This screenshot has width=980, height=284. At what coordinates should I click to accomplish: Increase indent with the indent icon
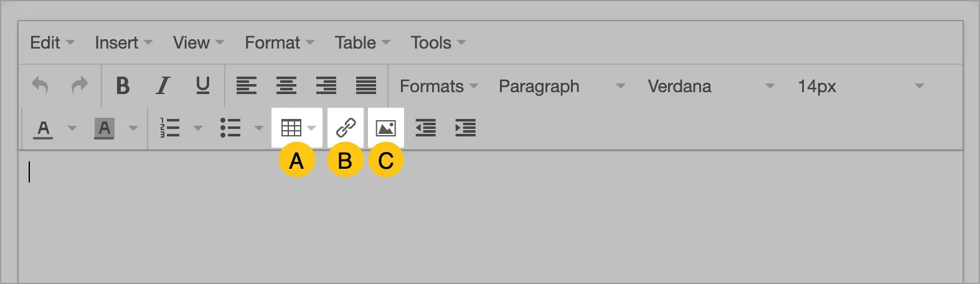tap(466, 128)
